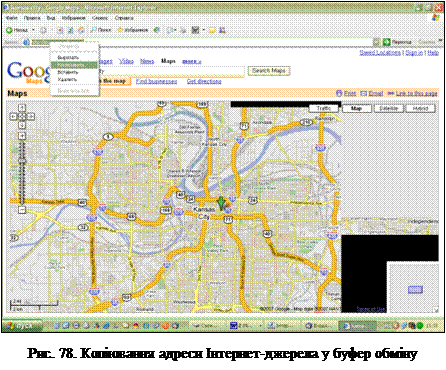
Task: Click the Messenger toolbar icon
Action: (222, 30)
